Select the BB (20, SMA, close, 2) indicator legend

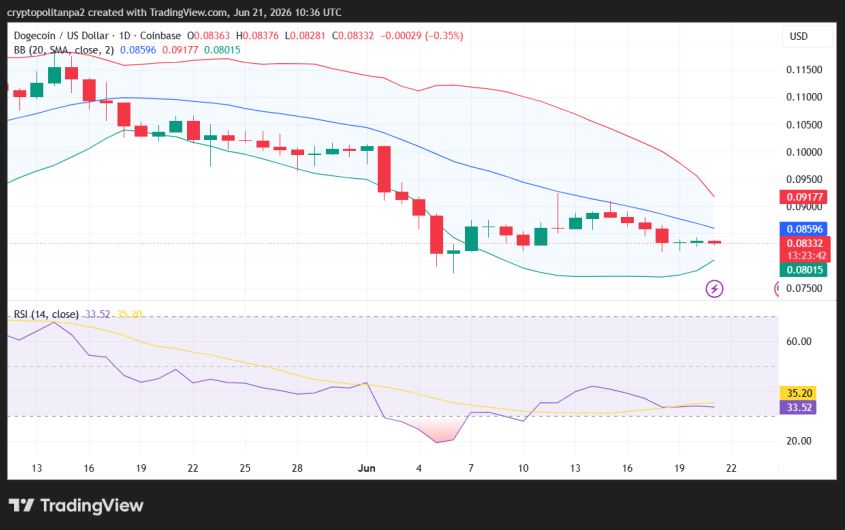pyautogui.click(x=64, y=50)
